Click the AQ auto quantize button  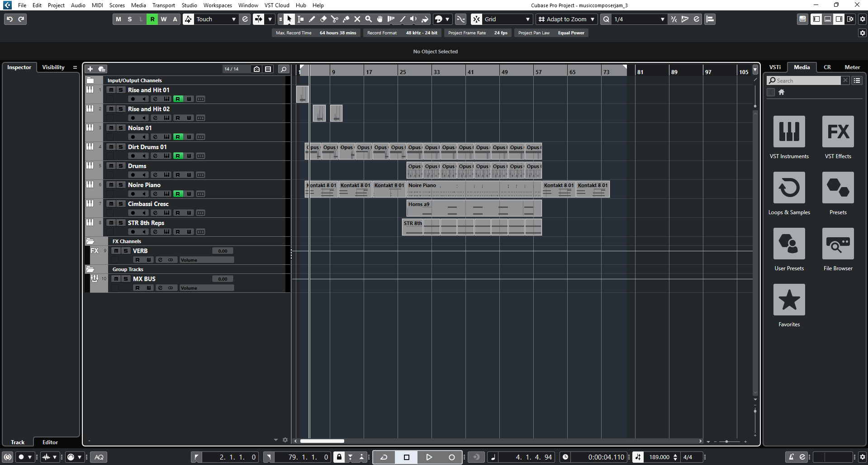click(x=99, y=457)
